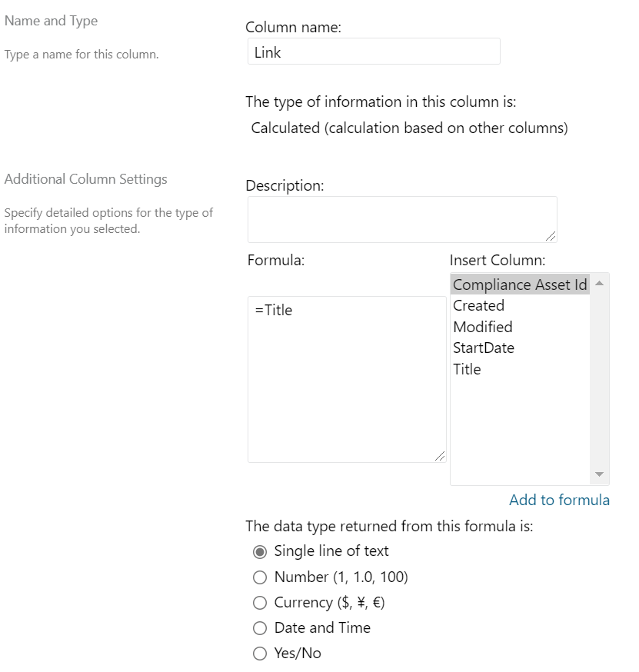Click the Description box resize handle

551,236
